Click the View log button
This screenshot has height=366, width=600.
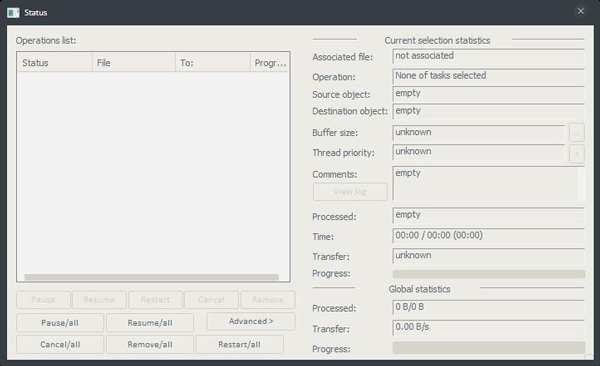(350, 191)
